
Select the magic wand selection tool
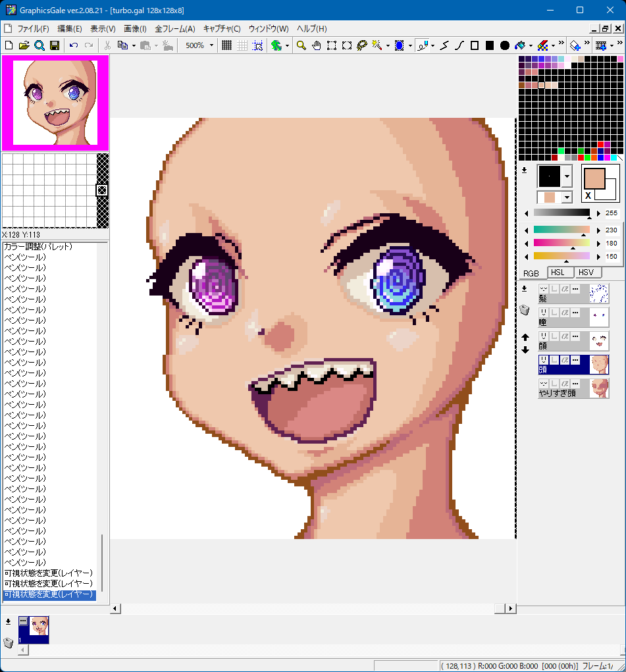pos(377,45)
